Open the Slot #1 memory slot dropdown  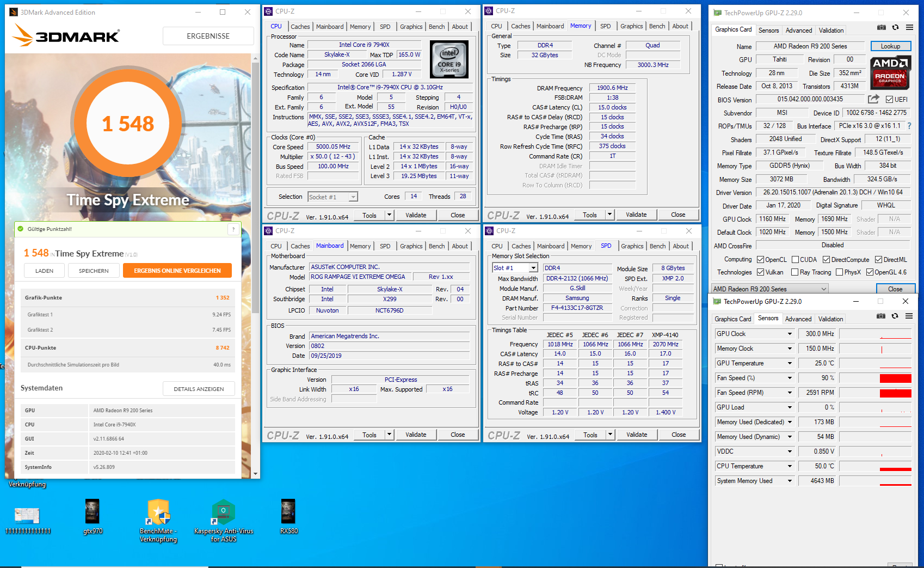coord(515,268)
